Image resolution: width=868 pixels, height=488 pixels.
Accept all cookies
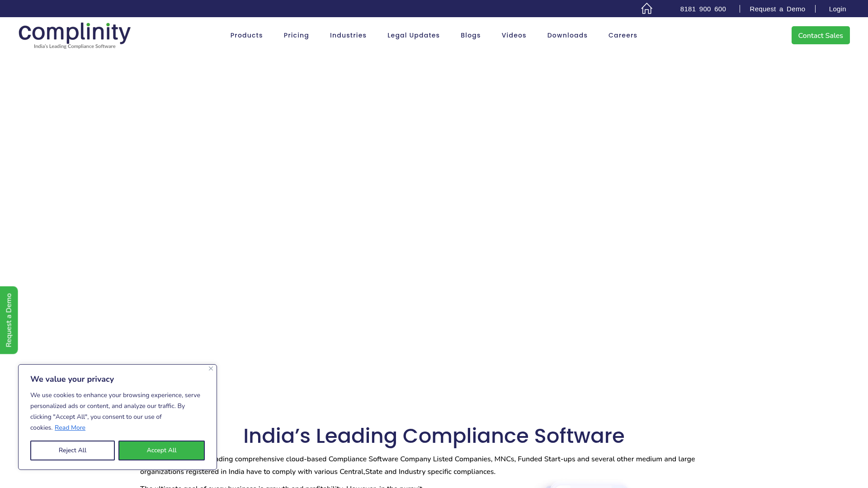click(x=161, y=450)
